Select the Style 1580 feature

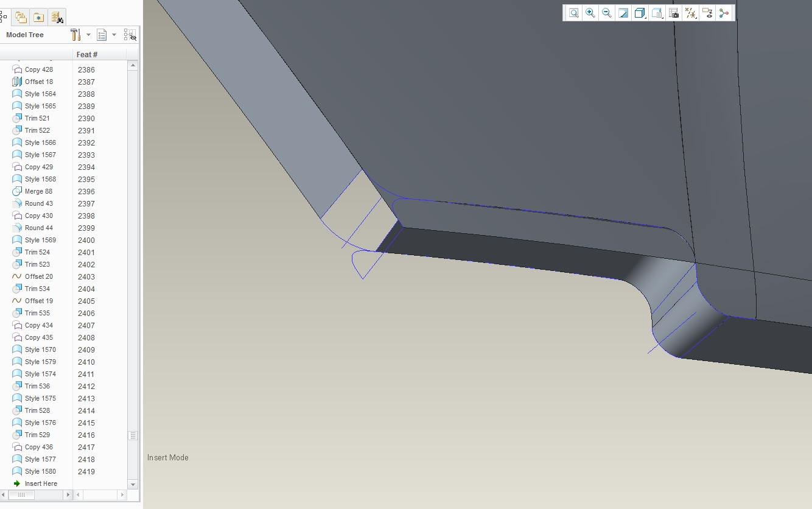coord(40,471)
